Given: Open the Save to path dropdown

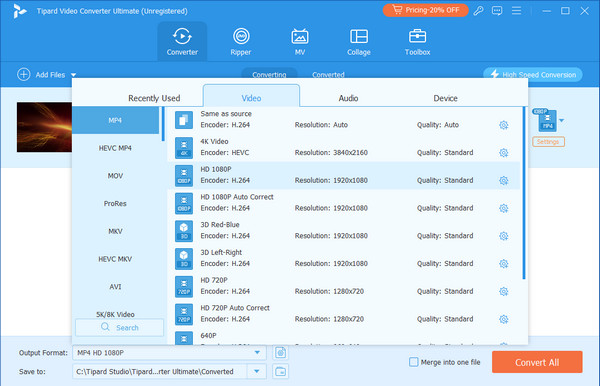Looking at the screenshot, I should click(x=257, y=371).
